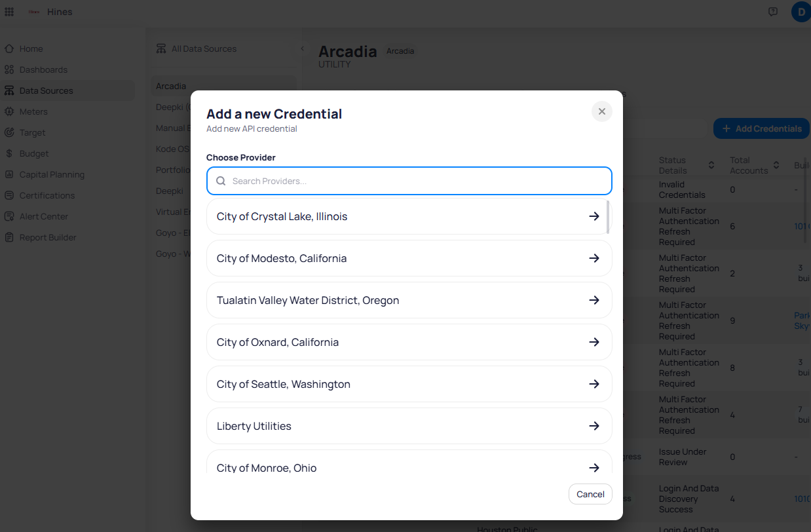Click the All Data Sources icon
This screenshot has height=532, width=811.
[161, 48]
